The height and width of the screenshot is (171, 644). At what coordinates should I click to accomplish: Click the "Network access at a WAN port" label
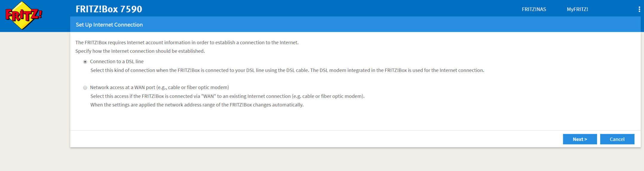coord(159,87)
